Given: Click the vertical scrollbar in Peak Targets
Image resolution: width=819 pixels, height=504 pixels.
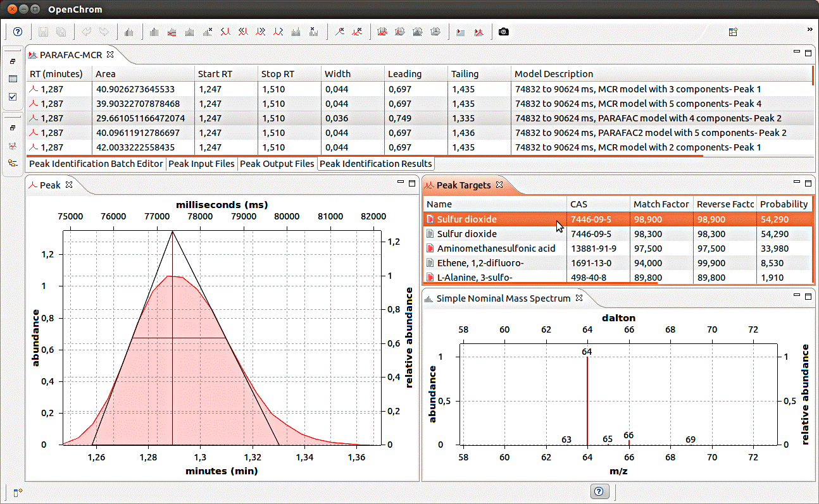Looking at the screenshot, I should (x=812, y=240).
